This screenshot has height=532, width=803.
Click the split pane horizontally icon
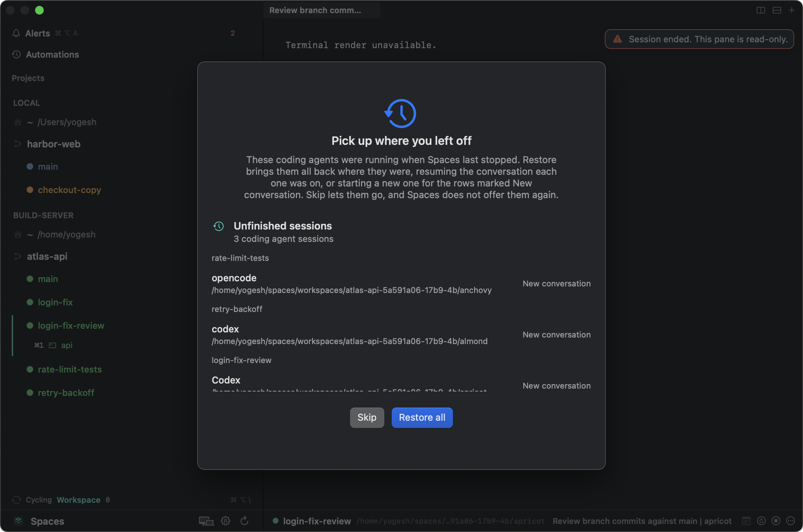click(x=777, y=10)
